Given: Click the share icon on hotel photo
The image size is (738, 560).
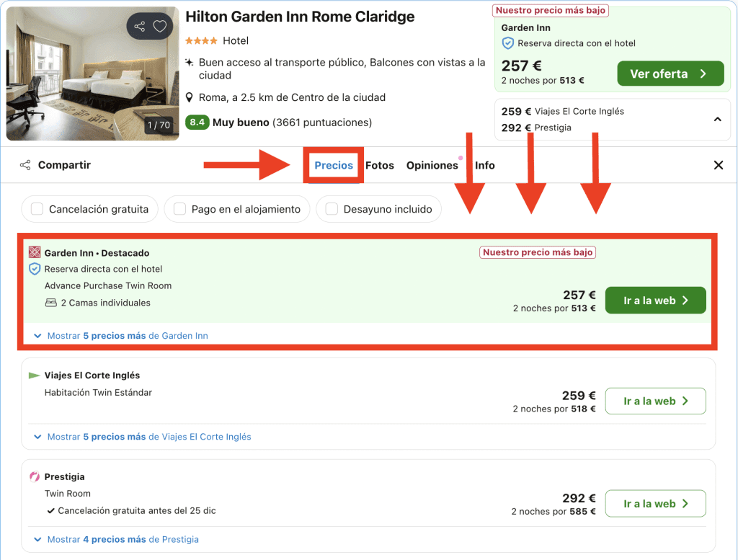Looking at the screenshot, I should (140, 27).
